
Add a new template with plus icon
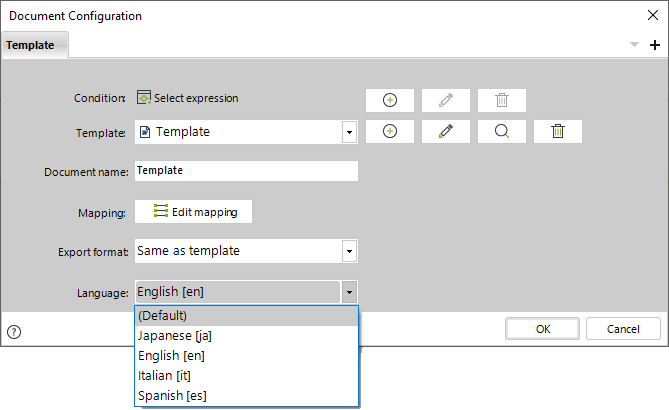tap(390, 131)
